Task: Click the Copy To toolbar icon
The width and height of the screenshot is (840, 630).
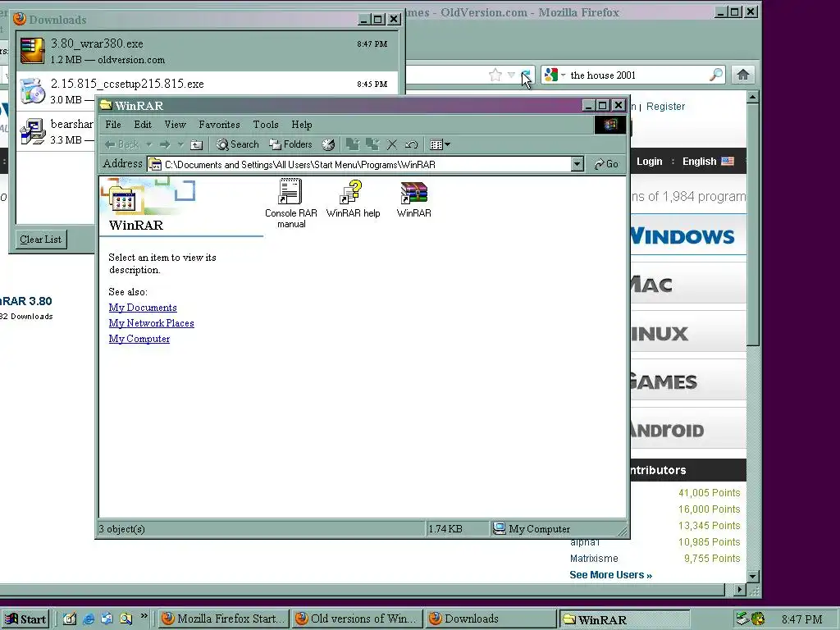Action: (372, 144)
